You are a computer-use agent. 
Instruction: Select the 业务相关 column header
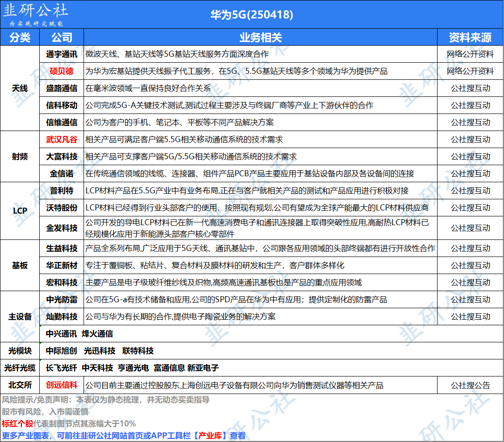(x=261, y=37)
